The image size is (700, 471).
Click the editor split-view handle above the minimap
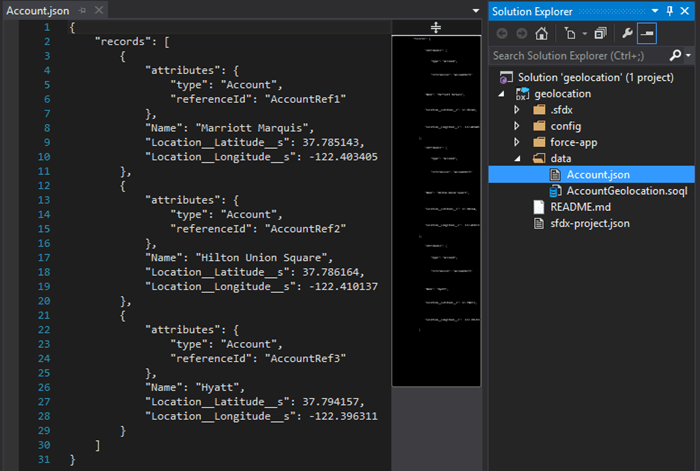[x=436, y=28]
